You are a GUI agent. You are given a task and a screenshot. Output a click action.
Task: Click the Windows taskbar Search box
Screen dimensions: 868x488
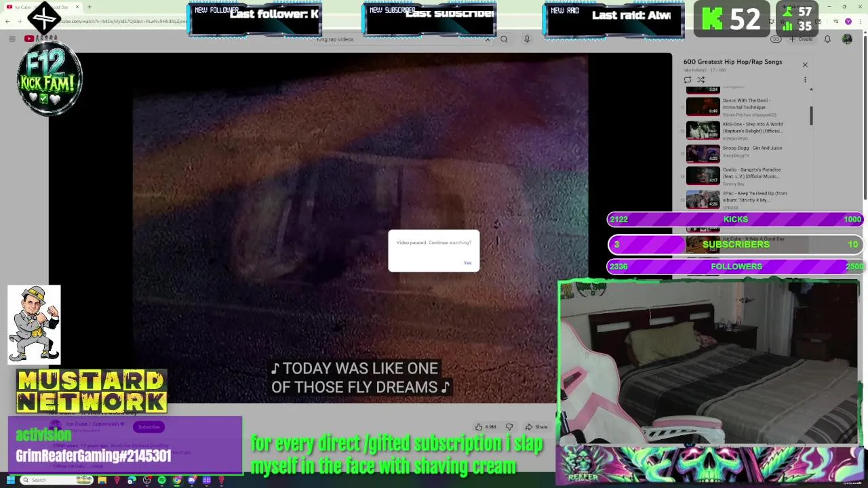(x=56, y=481)
